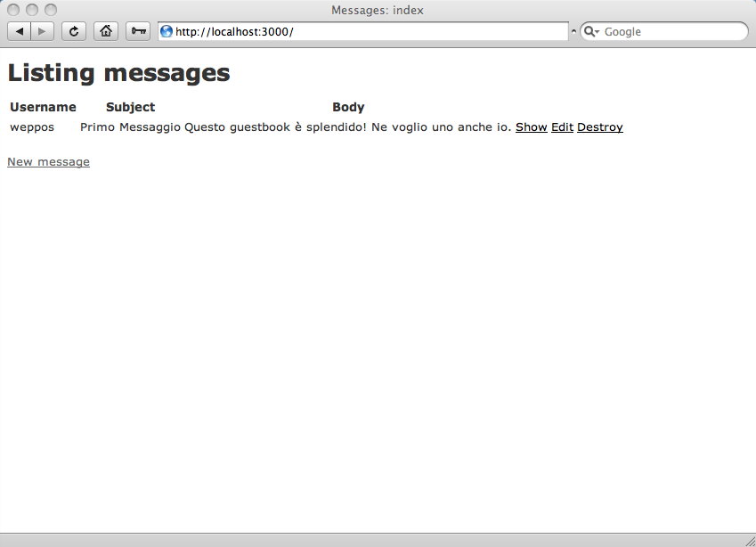756x547 pixels.
Task: Minimize the window with the middle title button
Action: (32, 10)
